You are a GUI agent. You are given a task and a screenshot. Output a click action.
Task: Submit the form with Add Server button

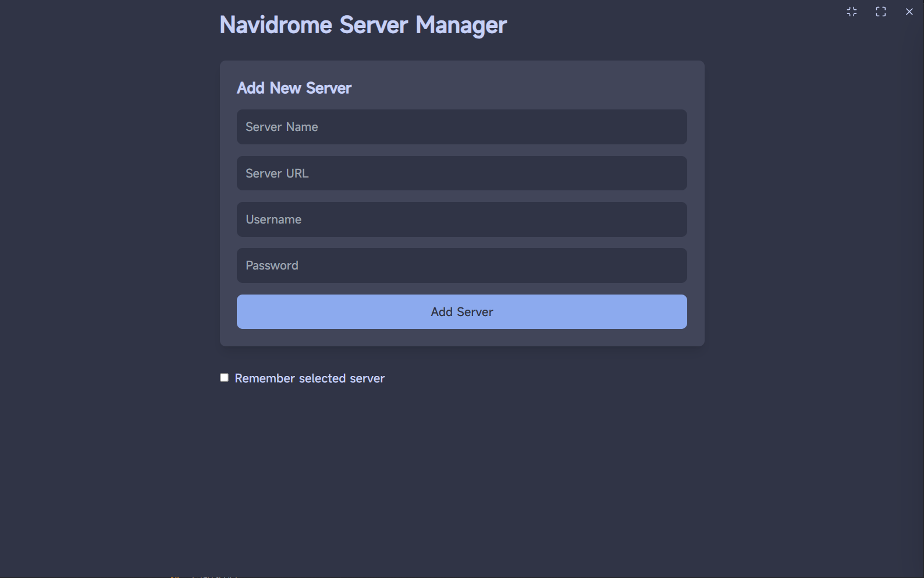tap(461, 311)
